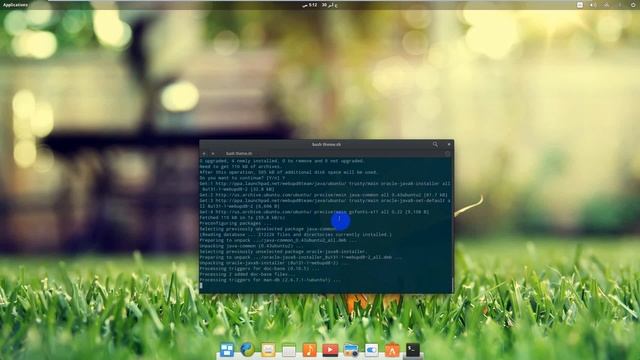The width and height of the screenshot is (640, 360).
Task: Launch Multitasking View from the dock
Action: pos(227,350)
